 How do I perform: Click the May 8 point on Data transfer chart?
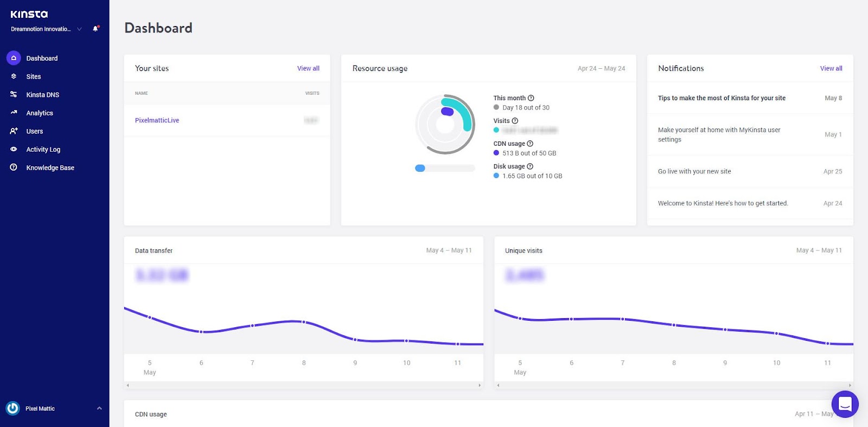304,322
